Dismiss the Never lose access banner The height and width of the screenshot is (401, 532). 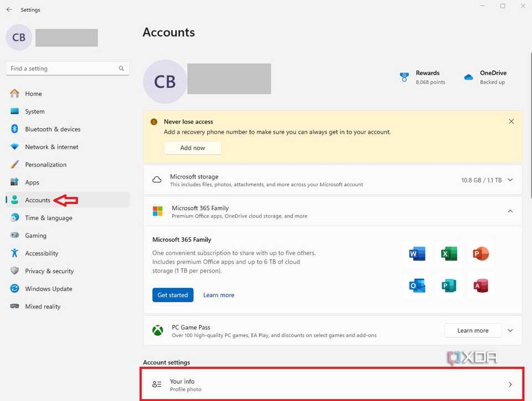click(x=511, y=121)
